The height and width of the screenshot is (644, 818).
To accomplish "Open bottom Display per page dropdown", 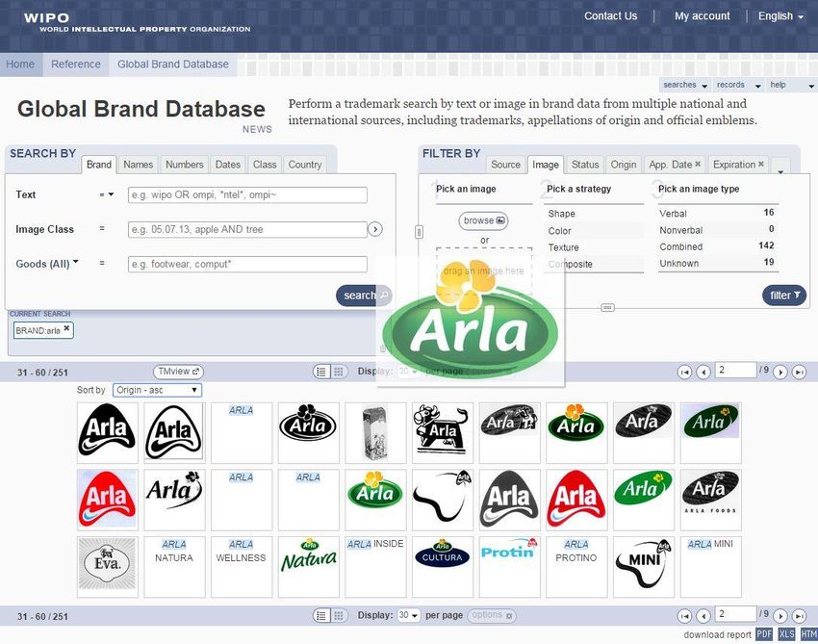I will click(408, 615).
